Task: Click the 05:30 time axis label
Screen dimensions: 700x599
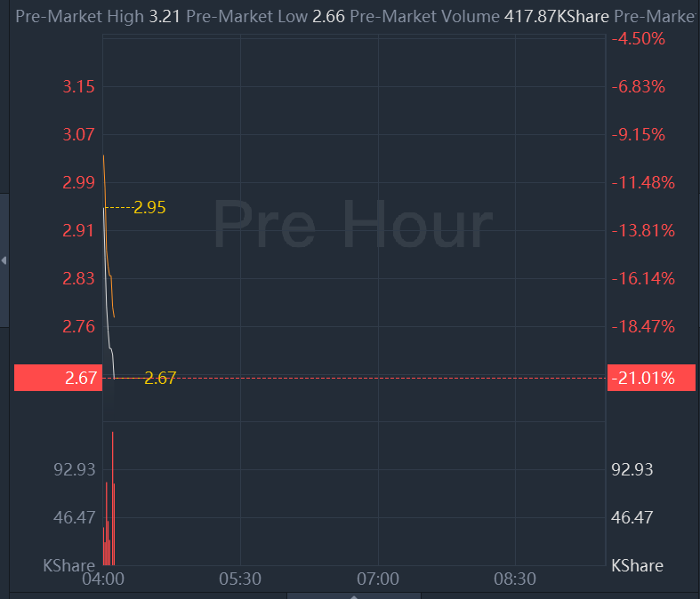Action: click(240, 579)
